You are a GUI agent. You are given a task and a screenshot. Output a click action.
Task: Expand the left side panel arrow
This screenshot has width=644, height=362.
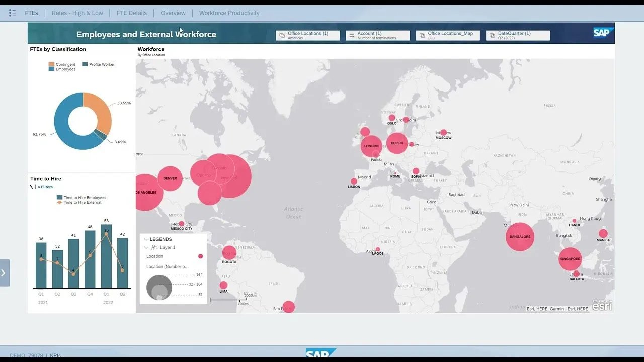4,273
